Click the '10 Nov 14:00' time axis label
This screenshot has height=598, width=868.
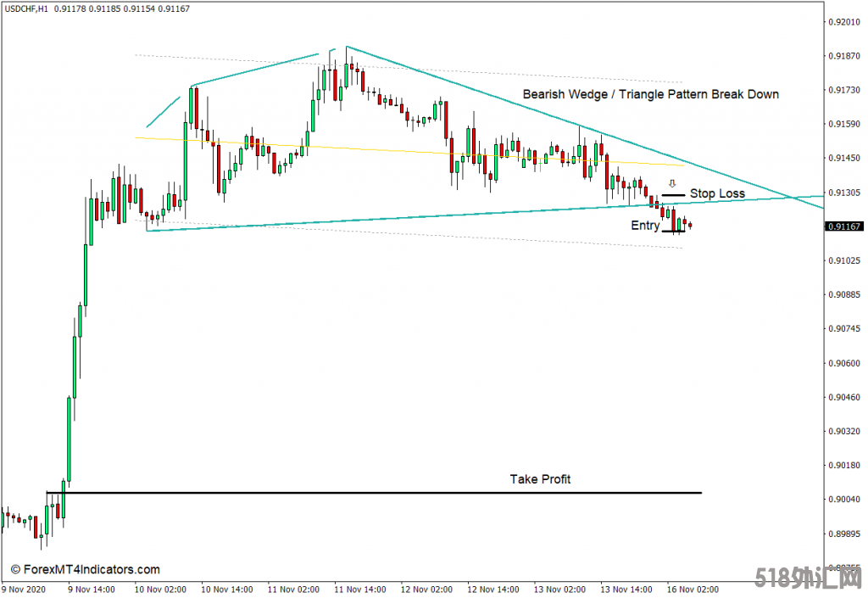pyautogui.click(x=227, y=590)
